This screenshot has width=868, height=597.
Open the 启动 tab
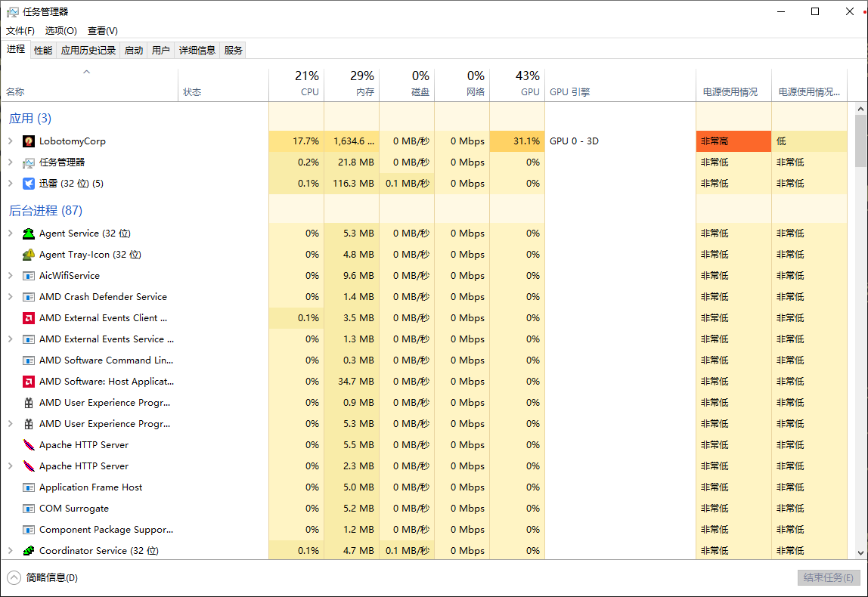click(134, 50)
